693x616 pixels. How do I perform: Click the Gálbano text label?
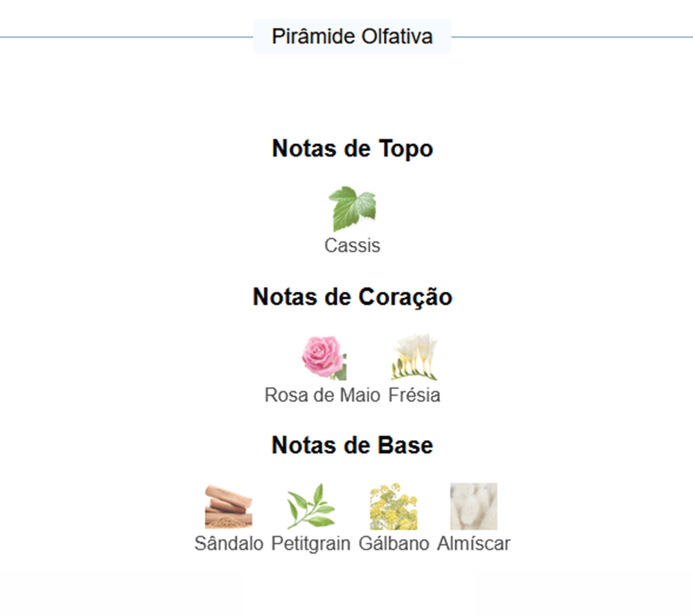[394, 543]
